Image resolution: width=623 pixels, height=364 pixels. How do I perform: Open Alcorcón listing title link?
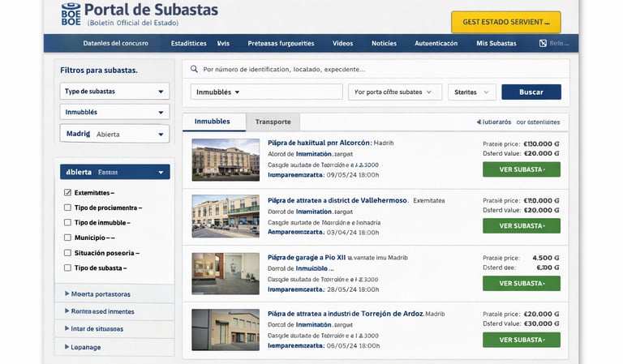pyautogui.click(x=319, y=143)
